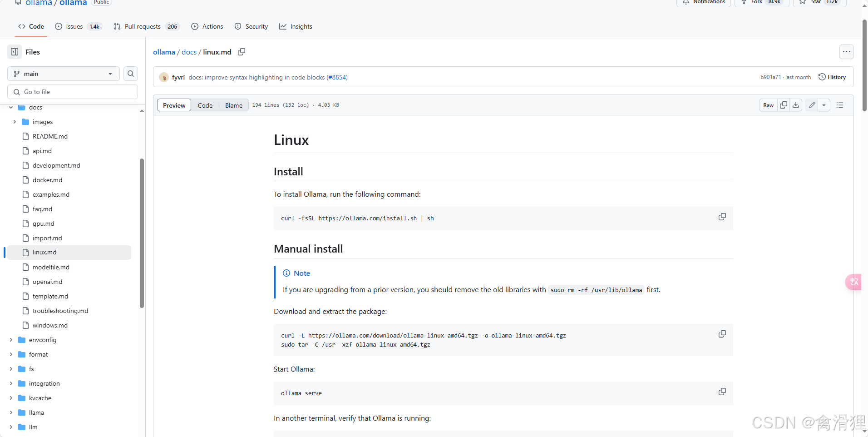Image resolution: width=868 pixels, height=437 pixels.
Task: Switch to the Code repository tab
Action: pos(31,26)
